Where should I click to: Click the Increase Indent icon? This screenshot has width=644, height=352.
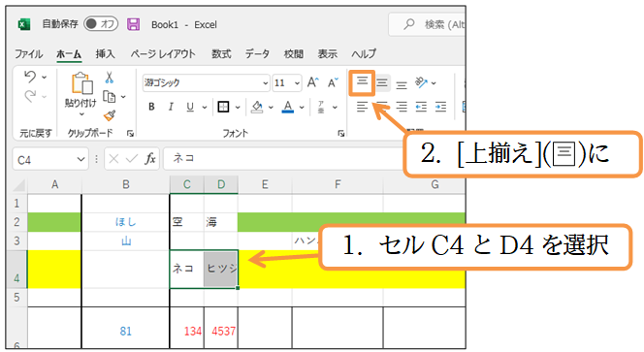tap(440, 107)
